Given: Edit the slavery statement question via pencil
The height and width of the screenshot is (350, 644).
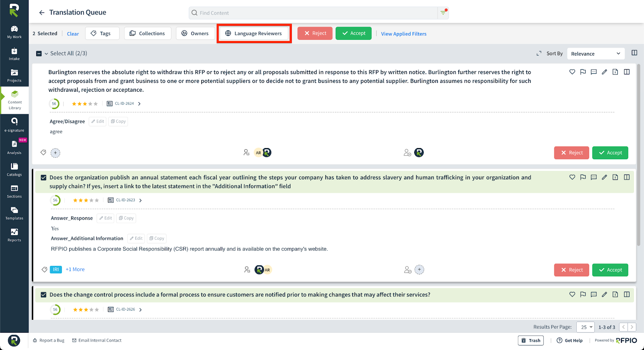Looking at the screenshot, I should point(604,177).
